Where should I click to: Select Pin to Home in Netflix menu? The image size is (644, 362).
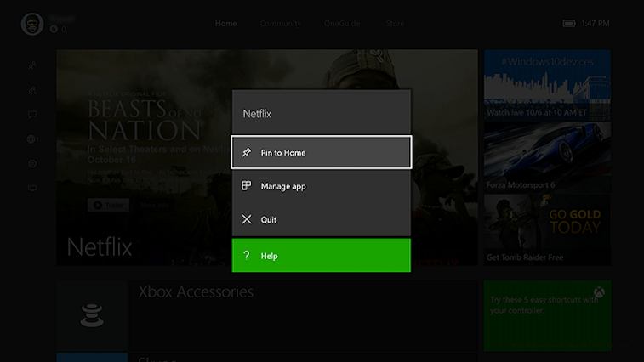[321, 152]
